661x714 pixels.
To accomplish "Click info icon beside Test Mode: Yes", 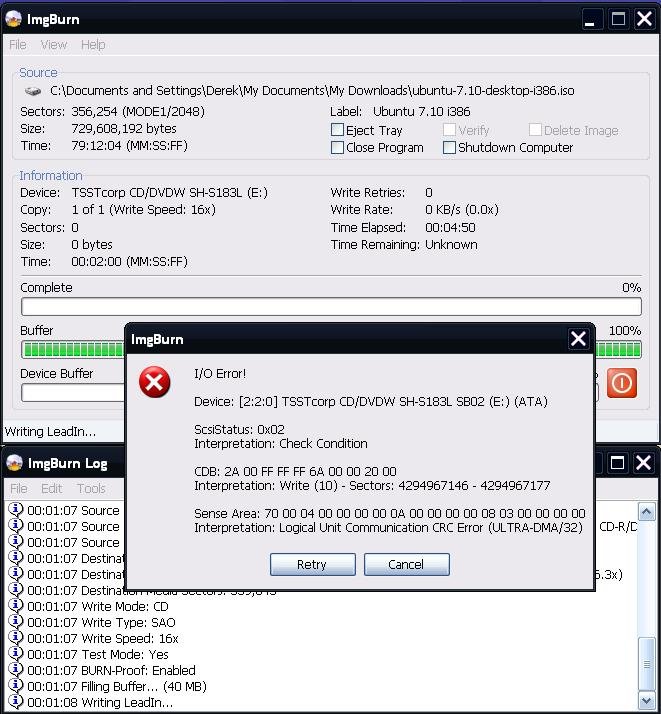I will (x=15, y=653).
